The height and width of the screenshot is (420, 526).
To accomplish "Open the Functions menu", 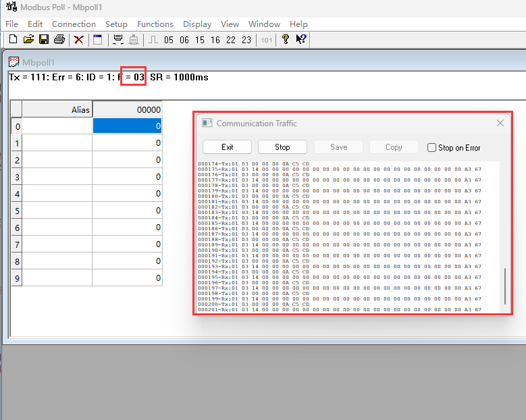I will 155,24.
